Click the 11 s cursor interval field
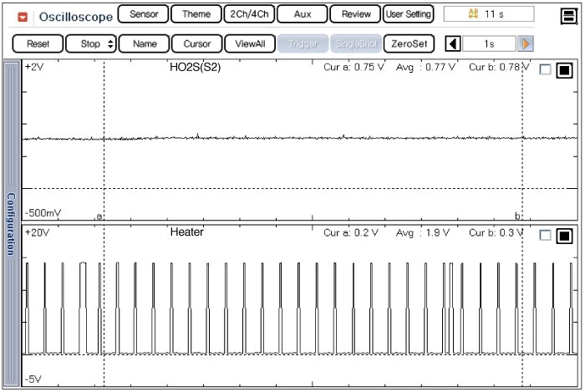This screenshot has width=585, height=392. pos(489,14)
